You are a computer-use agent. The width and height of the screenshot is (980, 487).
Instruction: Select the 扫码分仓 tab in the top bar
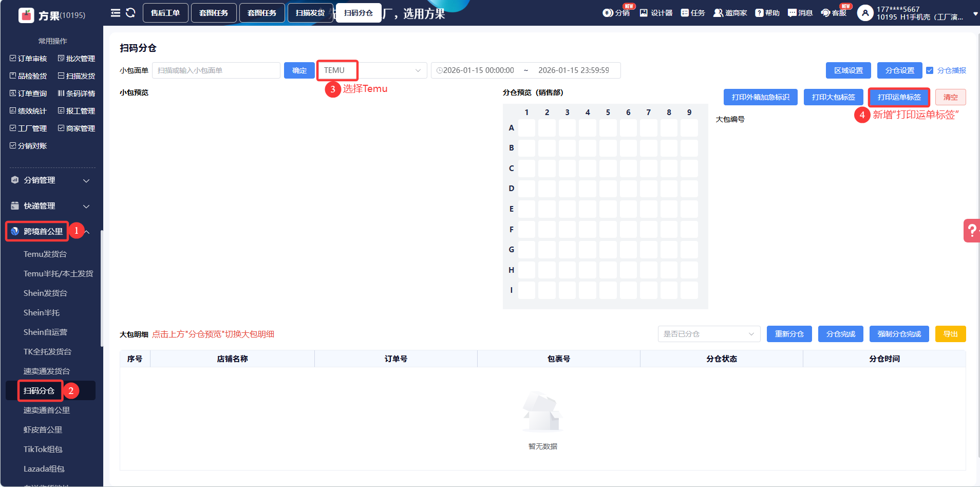coord(359,13)
